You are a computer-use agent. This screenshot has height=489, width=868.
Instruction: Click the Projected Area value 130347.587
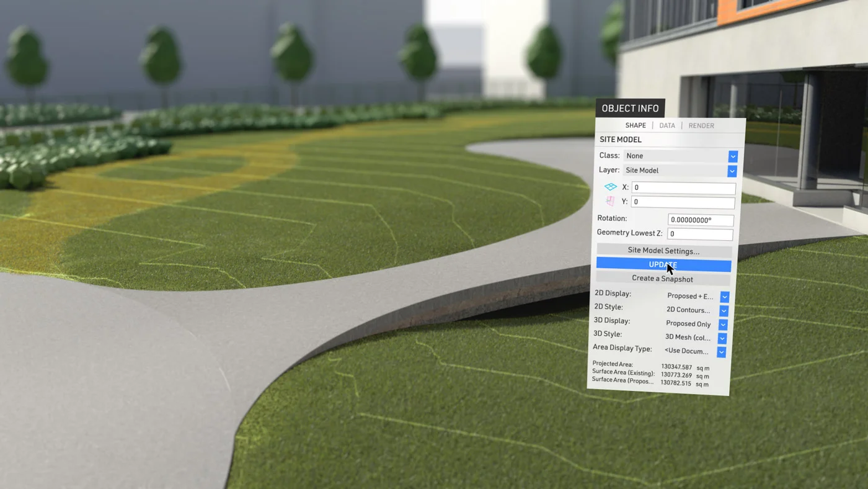(676, 367)
